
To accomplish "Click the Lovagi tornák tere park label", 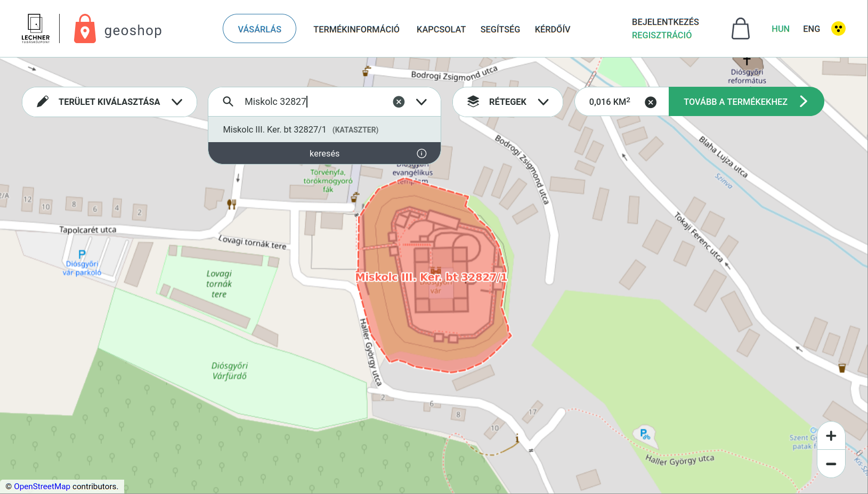I will [219, 284].
